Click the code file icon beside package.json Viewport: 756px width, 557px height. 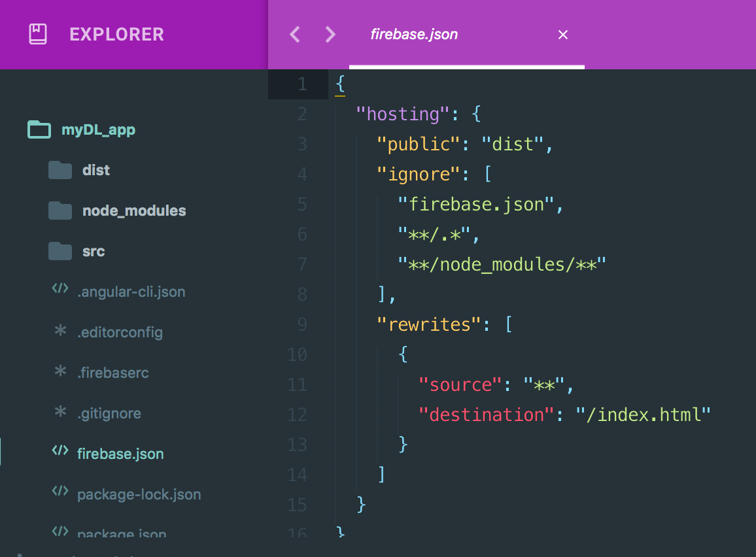60,533
